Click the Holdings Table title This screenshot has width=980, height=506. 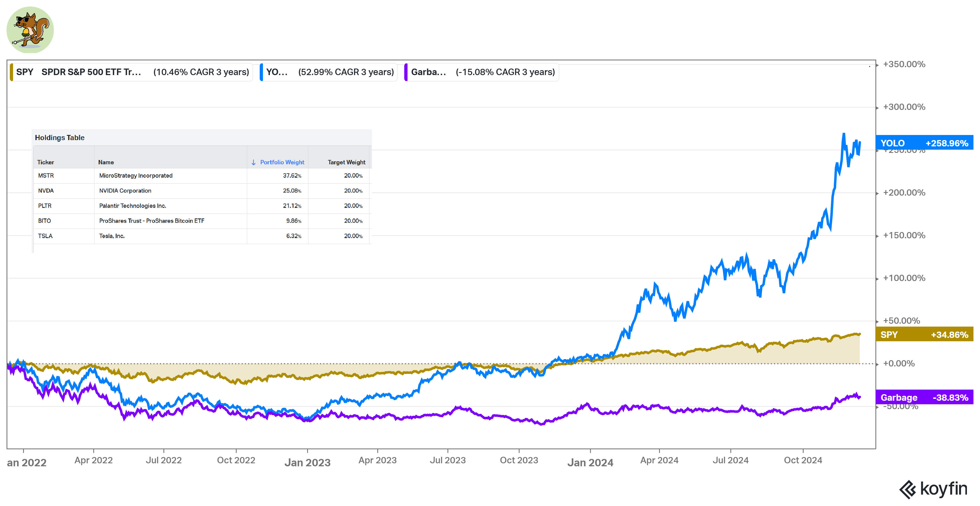pos(60,138)
